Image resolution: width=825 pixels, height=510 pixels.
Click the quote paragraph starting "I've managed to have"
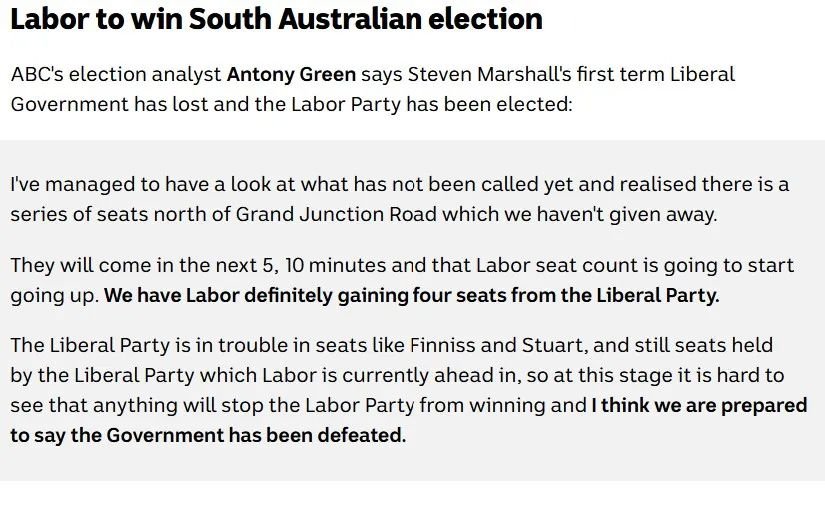tap(400, 199)
